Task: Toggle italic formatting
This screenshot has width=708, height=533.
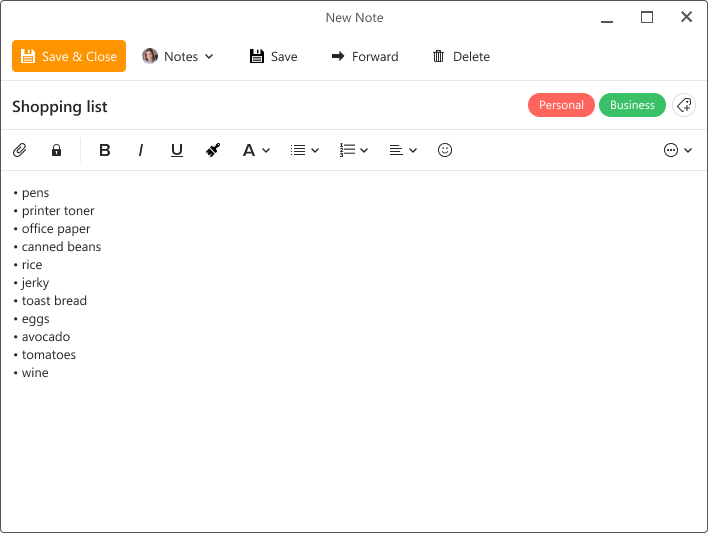Action: [x=141, y=150]
